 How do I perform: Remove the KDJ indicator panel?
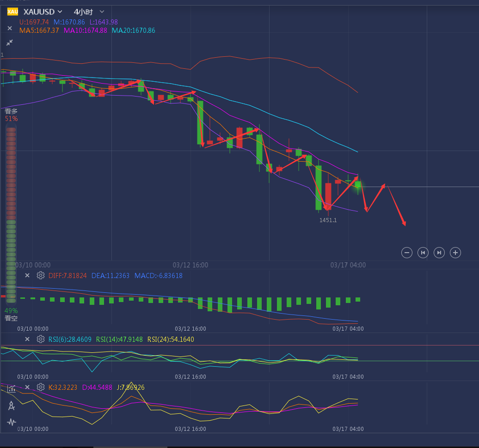coord(27,387)
